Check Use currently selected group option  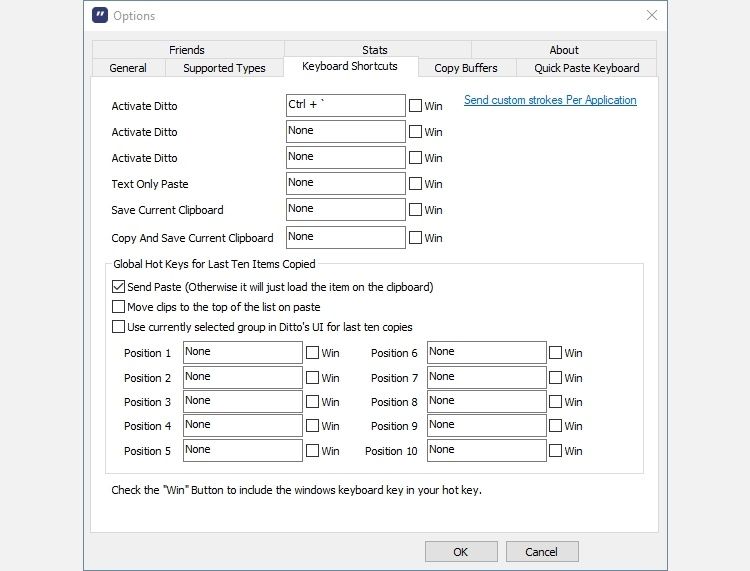pyautogui.click(x=118, y=327)
